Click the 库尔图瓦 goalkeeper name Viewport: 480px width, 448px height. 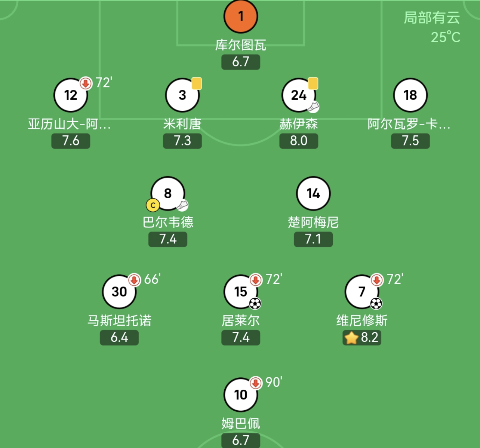[241, 45]
